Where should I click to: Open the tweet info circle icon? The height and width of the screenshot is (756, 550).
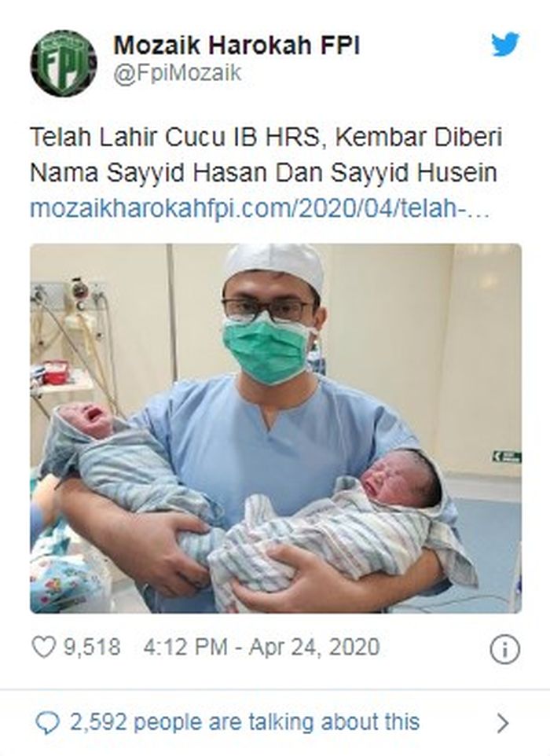pyautogui.click(x=504, y=649)
